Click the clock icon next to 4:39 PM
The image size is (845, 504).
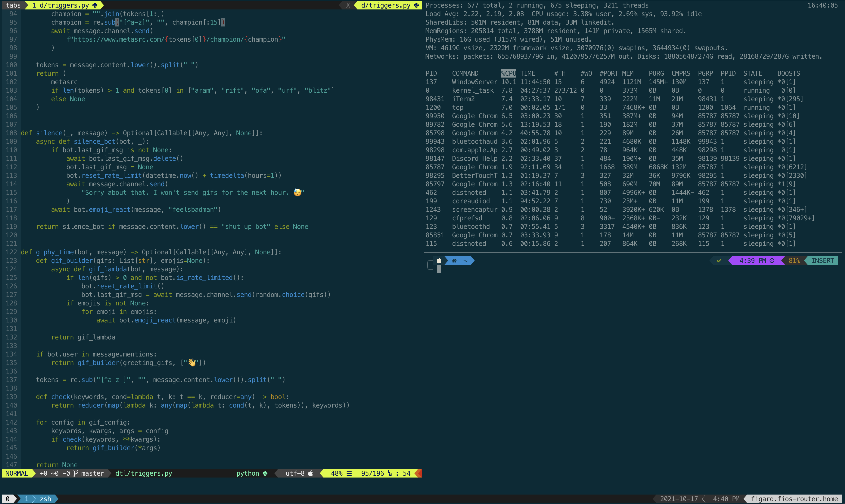click(772, 260)
